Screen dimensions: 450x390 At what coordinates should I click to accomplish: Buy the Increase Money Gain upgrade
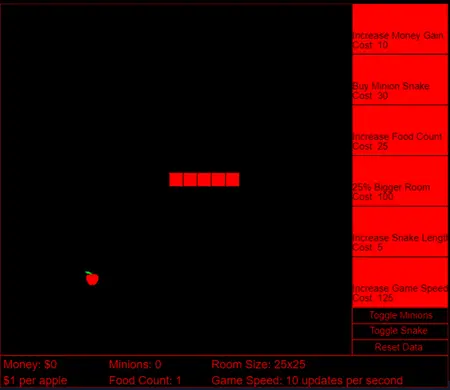coord(400,29)
